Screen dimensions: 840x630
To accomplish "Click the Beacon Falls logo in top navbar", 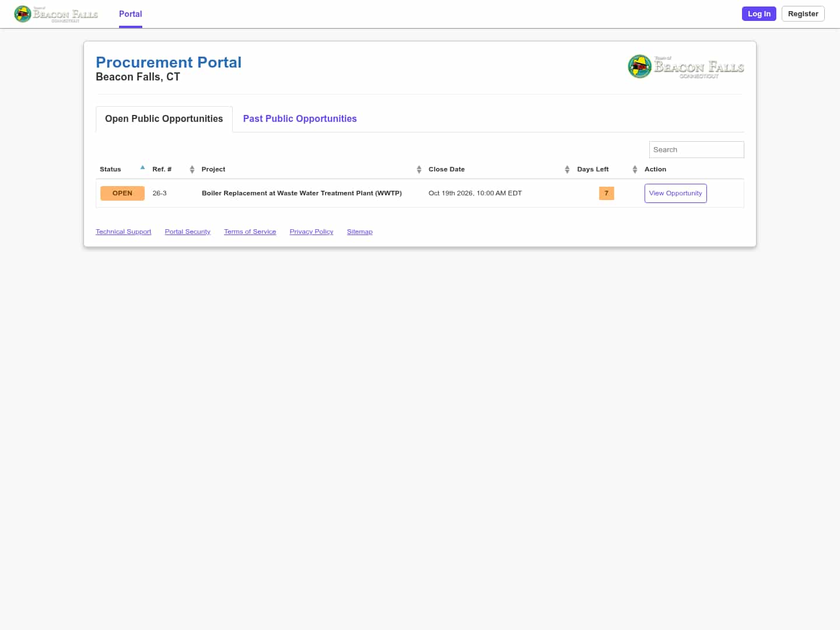I will (x=56, y=14).
